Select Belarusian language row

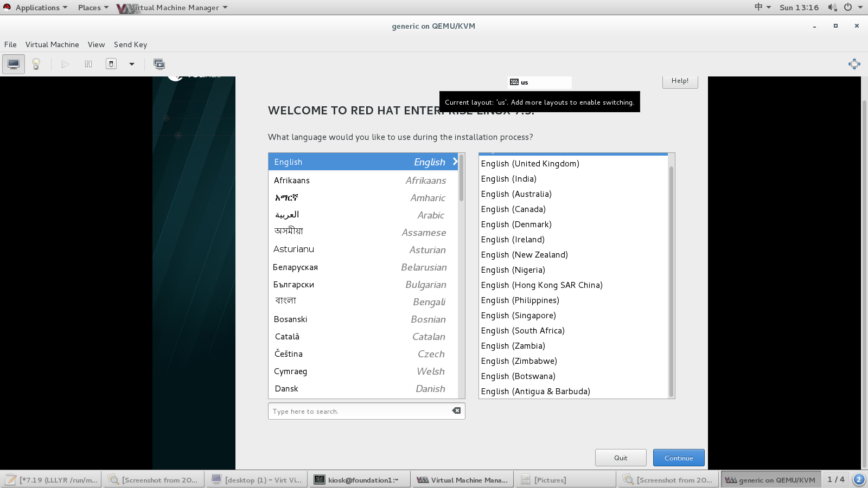tap(363, 267)
